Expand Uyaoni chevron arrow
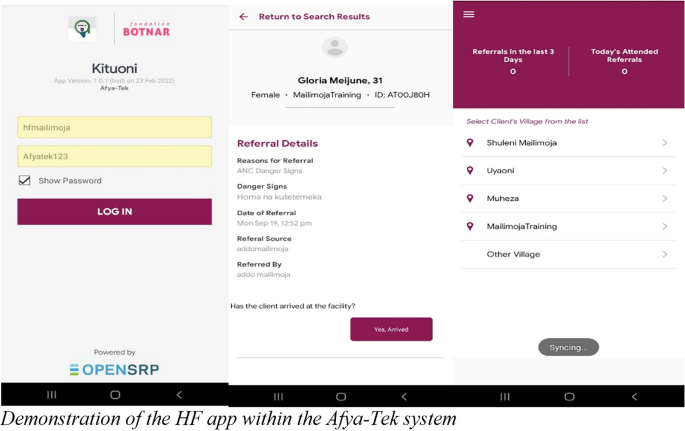Viewport: 685px width, 431px height. (x=665, y=171)
